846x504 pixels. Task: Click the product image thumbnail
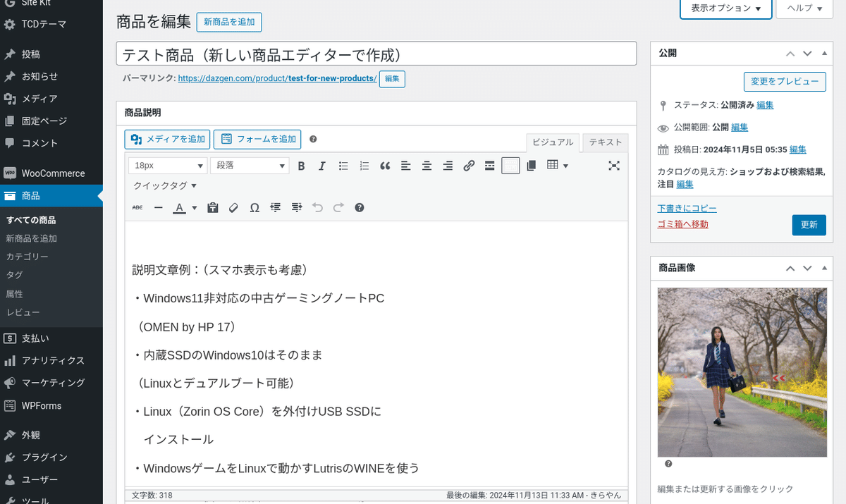742,372
